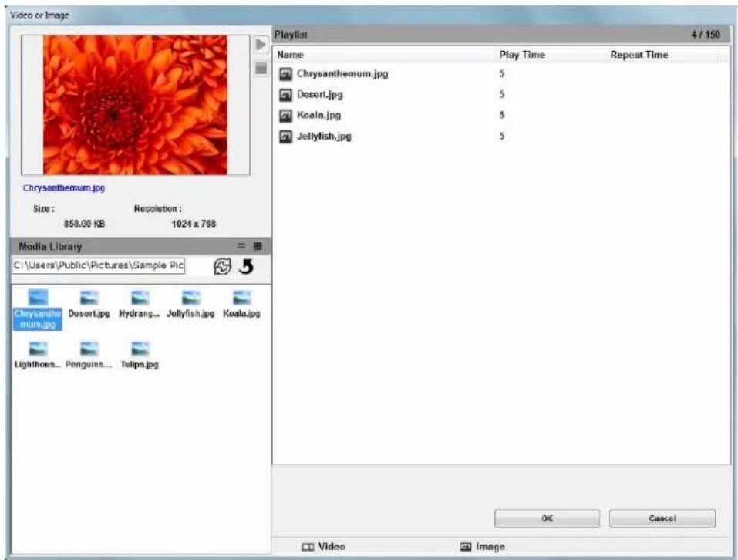The image size is (738, 560).
Task: Click the Play Time column header
Action: click(x=550, y=55)
